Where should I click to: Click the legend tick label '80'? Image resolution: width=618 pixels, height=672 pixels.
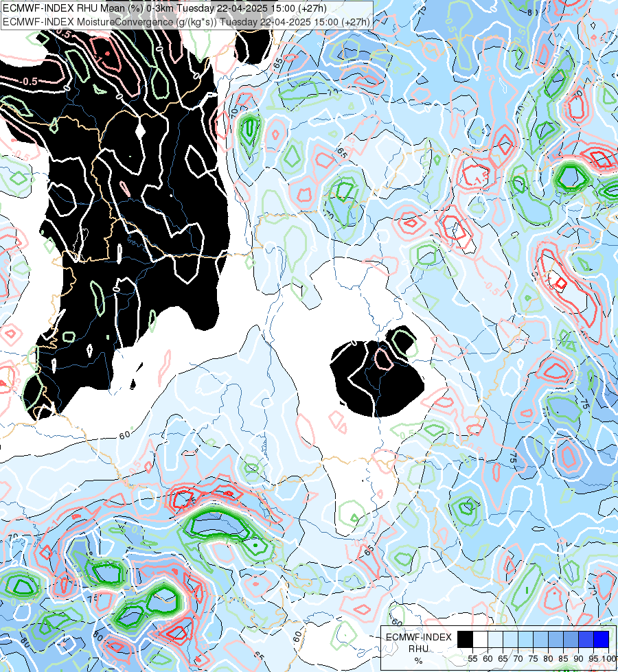[x=548, y=659]
